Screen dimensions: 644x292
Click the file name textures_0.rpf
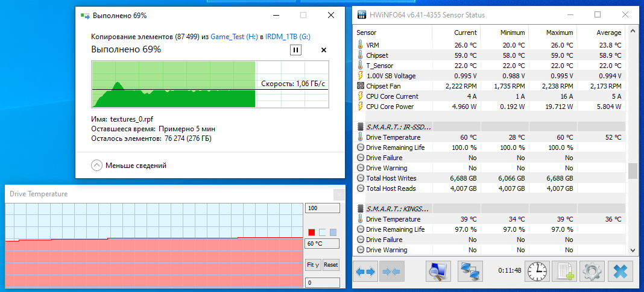tap(131, 119)
